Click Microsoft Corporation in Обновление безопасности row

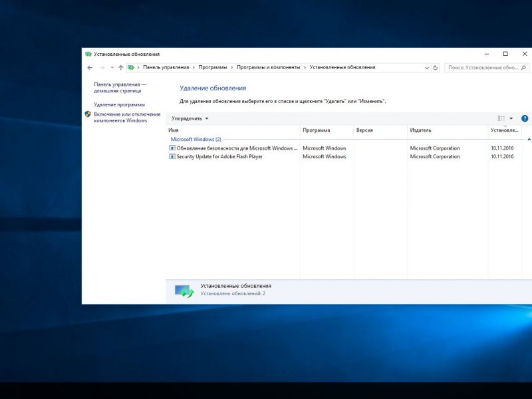point(435,148)
